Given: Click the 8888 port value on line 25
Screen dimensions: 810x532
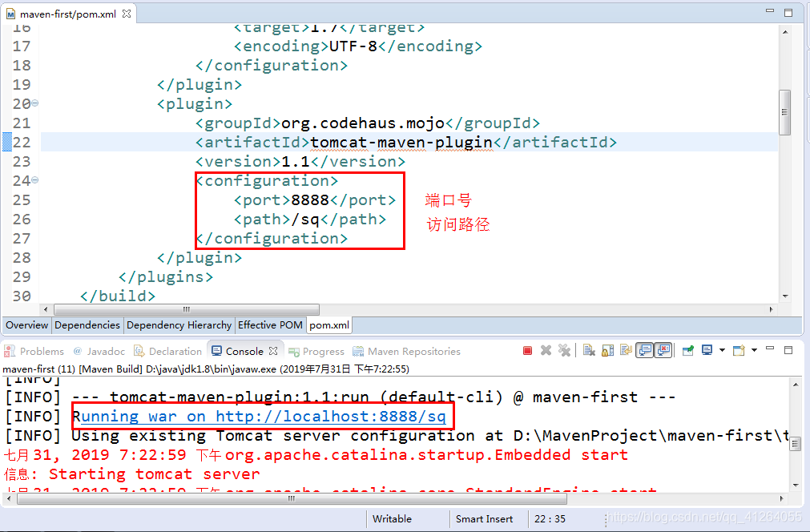Looking at the screenshot, I should (310, 199).
